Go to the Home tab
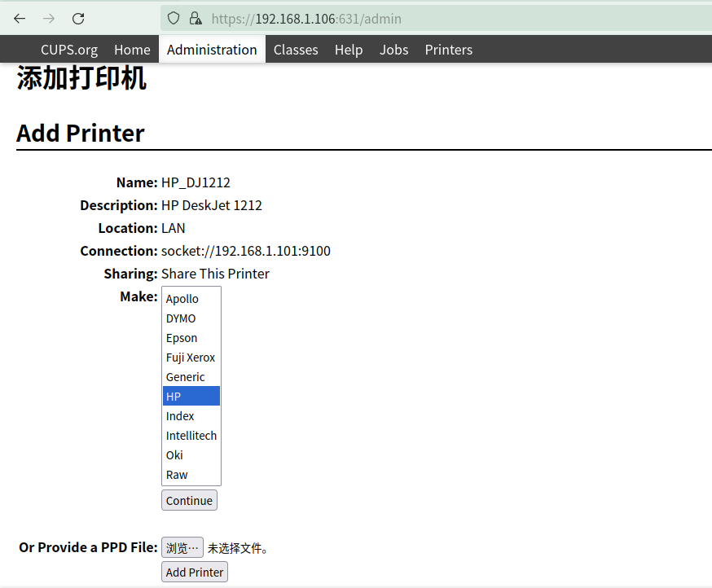This screenshot has width=712, height=588. (132, 50)
